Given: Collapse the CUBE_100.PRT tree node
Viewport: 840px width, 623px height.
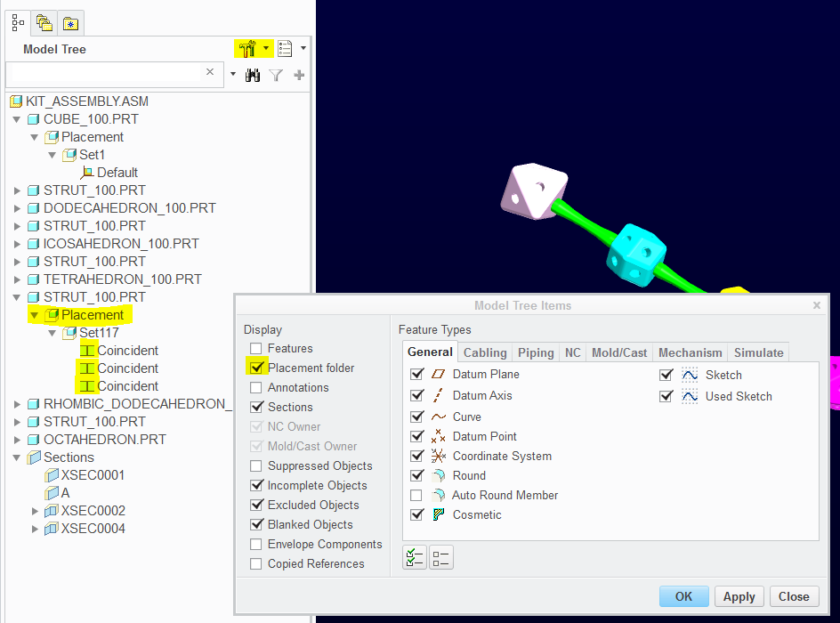Looking at the screenshot, I should coord(17,119).
